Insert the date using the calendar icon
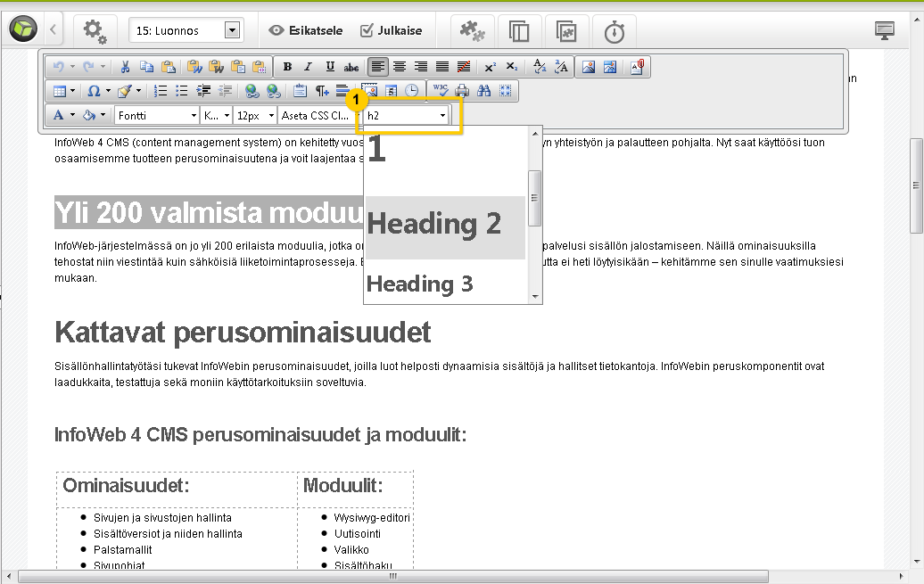Viewport: 924px width, 584px height. pos(391,91)
